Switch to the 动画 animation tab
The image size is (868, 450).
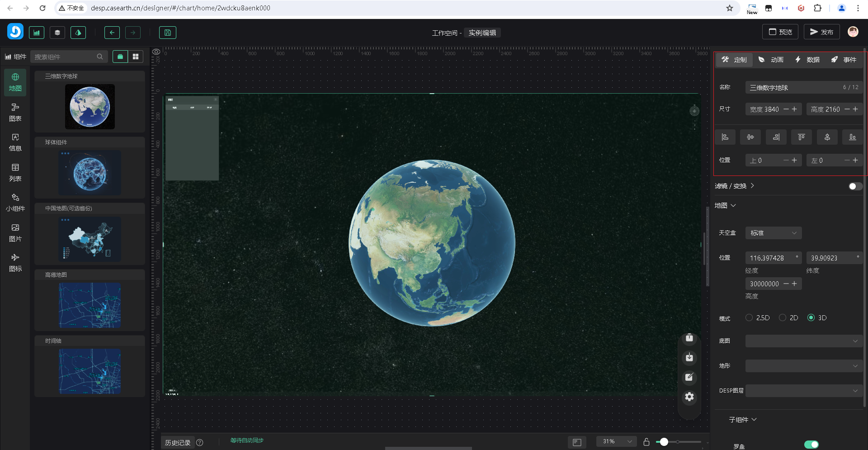click(771, 60)
